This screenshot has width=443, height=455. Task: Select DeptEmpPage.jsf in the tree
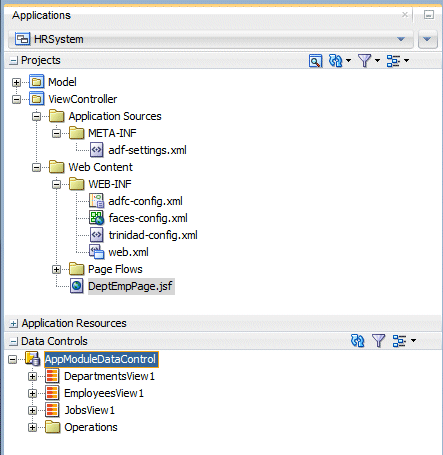(130, 286)
